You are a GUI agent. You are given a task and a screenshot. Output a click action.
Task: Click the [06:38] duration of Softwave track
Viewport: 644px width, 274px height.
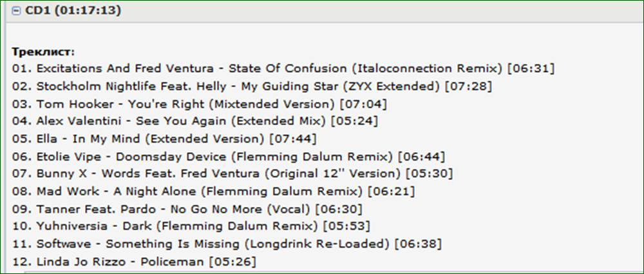[418, 244]
